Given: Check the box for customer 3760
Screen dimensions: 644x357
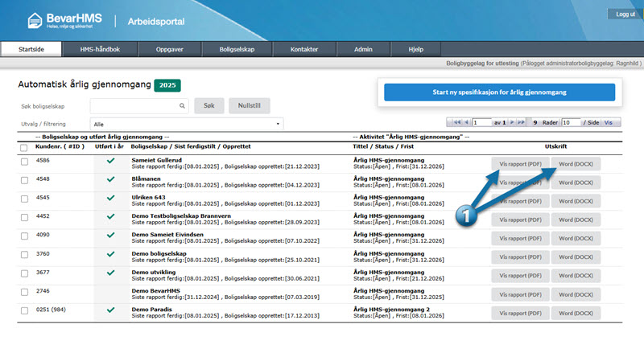Looking at the screenshot, I should [24, 254].
